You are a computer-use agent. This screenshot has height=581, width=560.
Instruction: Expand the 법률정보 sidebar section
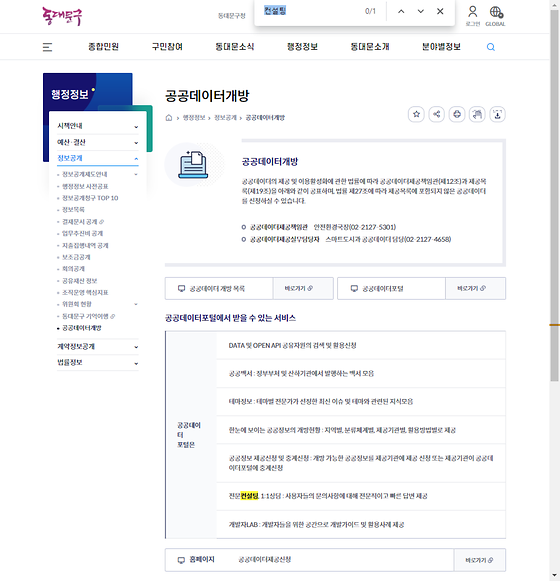tap(98, 363)
